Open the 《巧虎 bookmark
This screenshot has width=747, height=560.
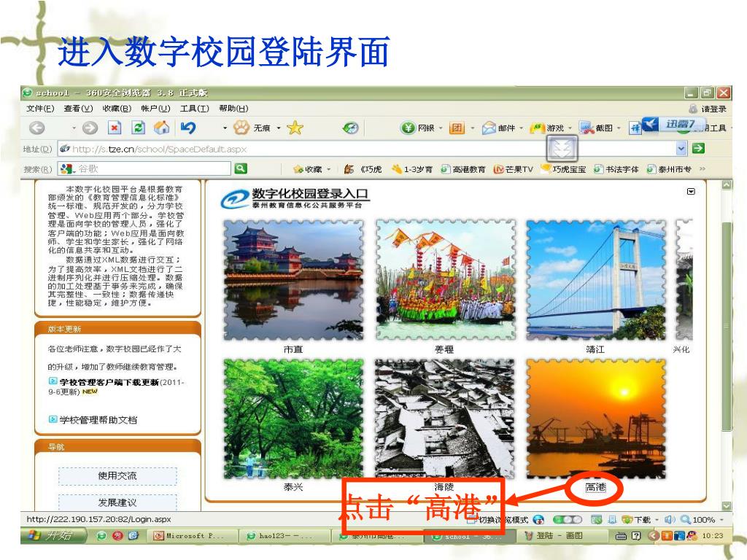point(363,169)
